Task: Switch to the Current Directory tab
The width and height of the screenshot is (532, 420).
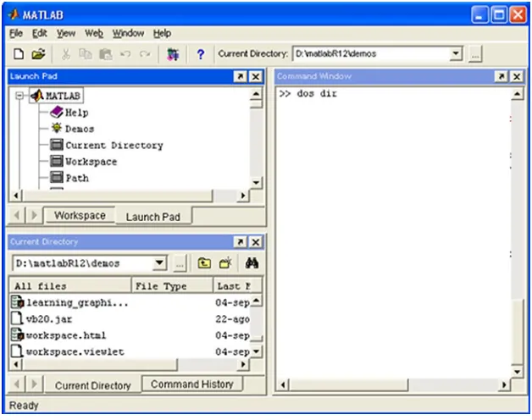Action: click(x=92, y=385)
